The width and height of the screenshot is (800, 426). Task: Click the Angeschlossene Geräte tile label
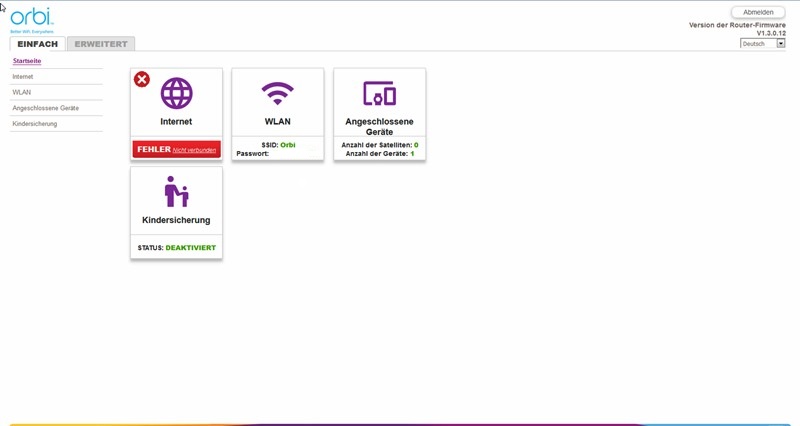click(x=380, y=127)
